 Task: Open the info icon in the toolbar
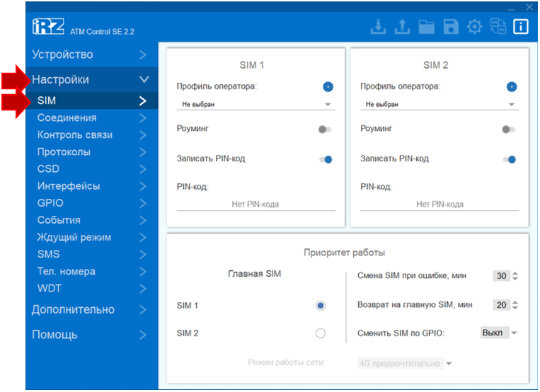click(521, 27)
